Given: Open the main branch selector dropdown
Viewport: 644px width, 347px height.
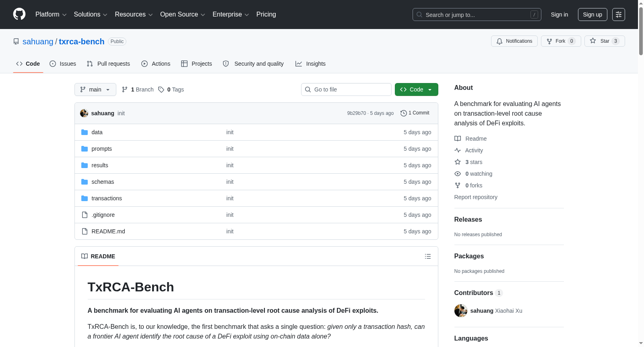Looking at the screenshot, I should 95,89.
